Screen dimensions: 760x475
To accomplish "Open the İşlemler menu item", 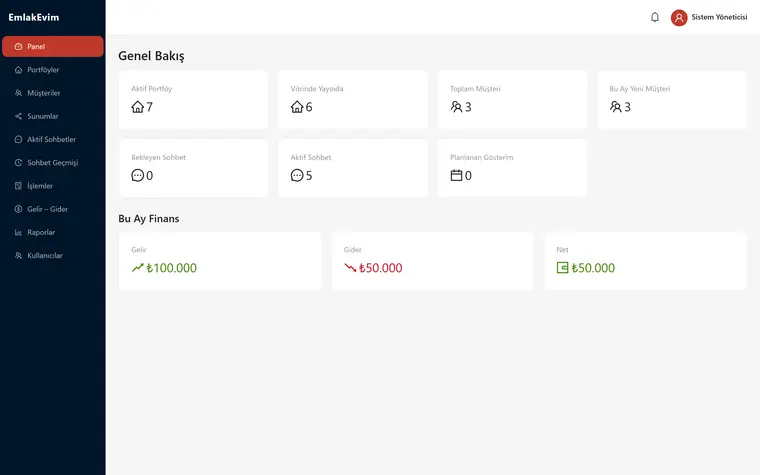I will 53,186.
